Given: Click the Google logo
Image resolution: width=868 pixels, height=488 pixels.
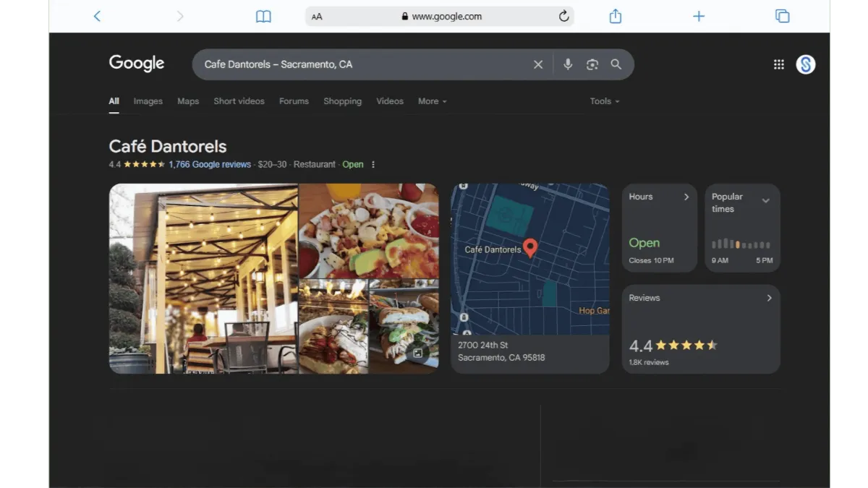Looking at the screenshot, I should pos(137,64).
